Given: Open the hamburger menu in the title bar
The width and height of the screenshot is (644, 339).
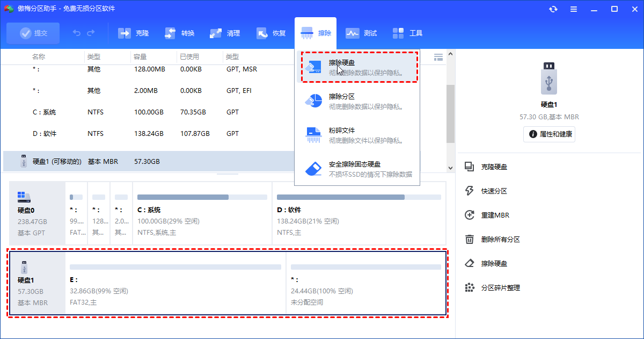Looking at the screenshot, I should point(573,8).
